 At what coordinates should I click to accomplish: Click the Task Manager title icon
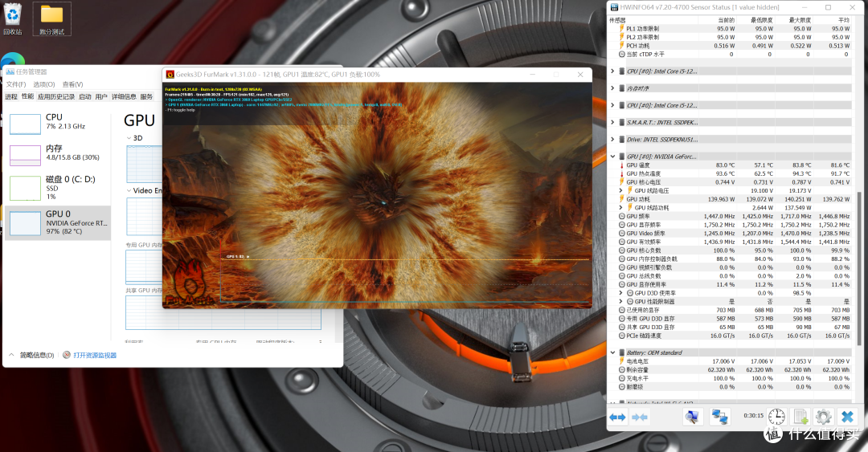tap(10, 72)
